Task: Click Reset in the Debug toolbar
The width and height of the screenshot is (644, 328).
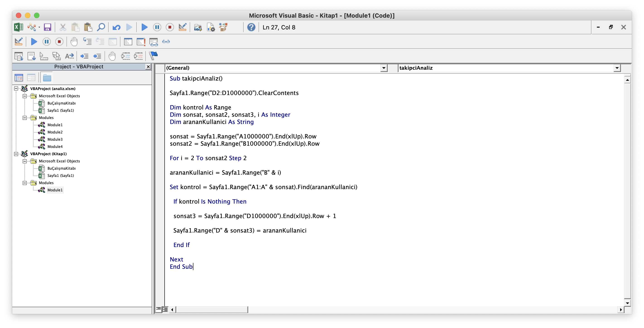Action: click(59, 41)
